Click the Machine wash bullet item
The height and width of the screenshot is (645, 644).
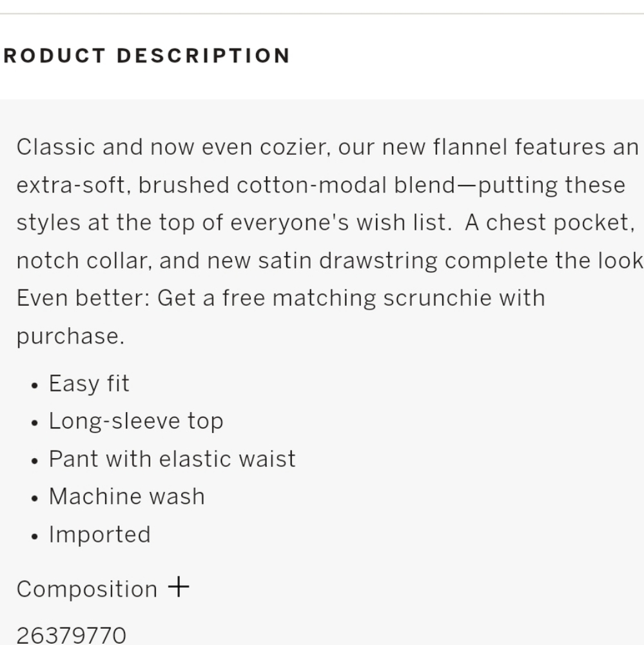coord(126,496)
